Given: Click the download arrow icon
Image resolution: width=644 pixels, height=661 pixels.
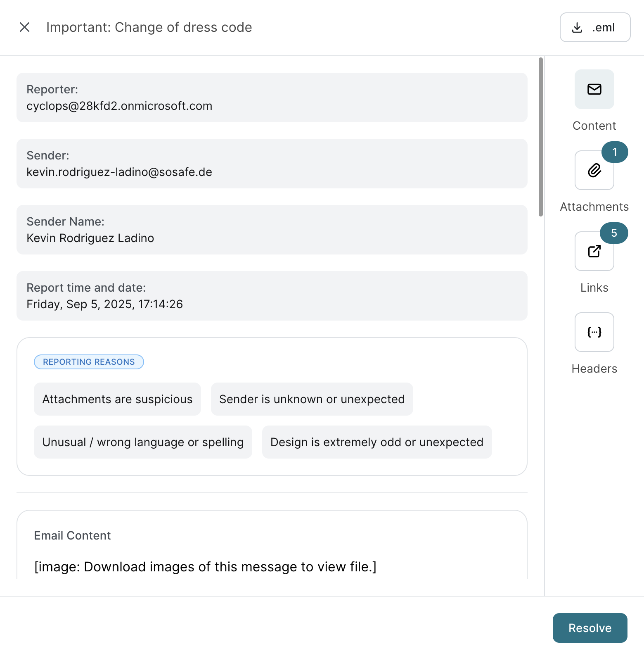Looking at the screenshot, I should tap(577, 28).
